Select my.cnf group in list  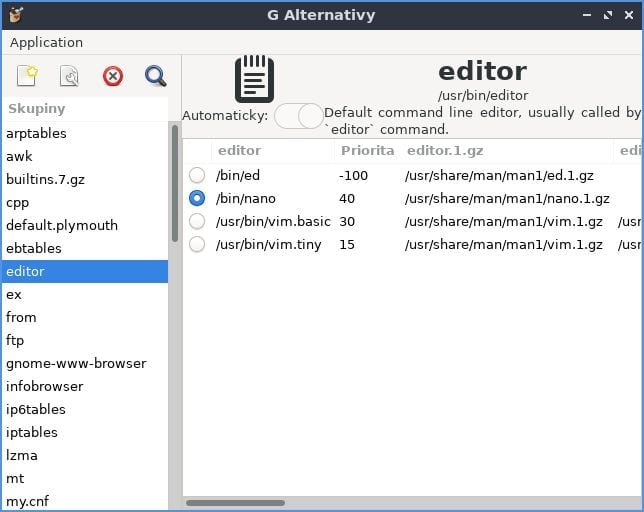point(85,501)
